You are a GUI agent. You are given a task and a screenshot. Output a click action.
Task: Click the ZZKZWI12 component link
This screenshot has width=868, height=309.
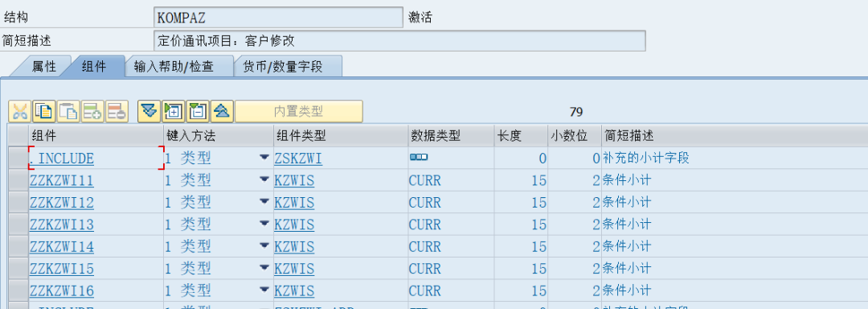tap(62, 203)
